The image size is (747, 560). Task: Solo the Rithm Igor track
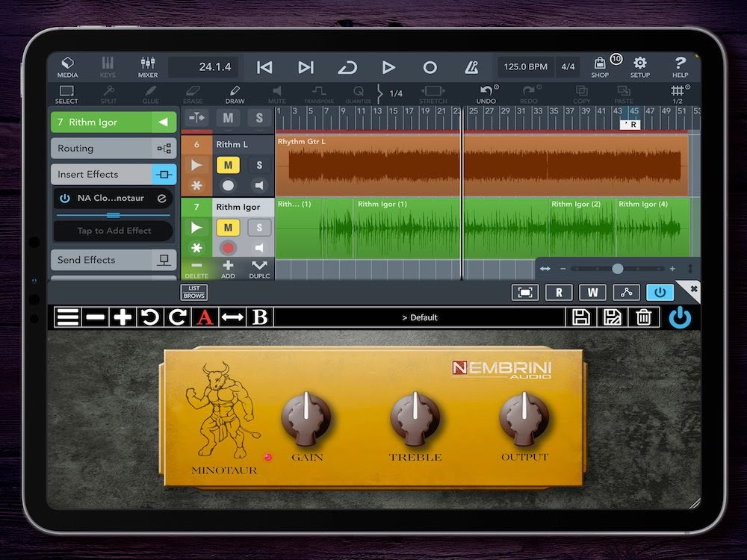click(259, 227)
